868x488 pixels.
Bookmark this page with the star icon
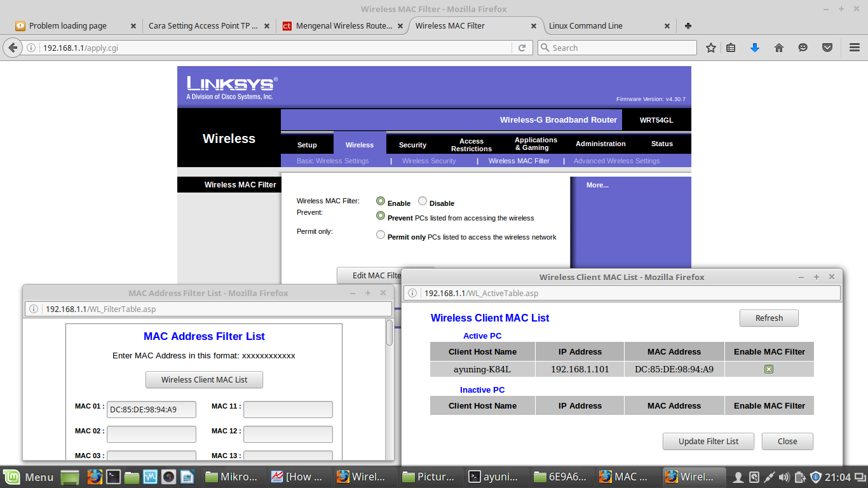click(711, 48)
